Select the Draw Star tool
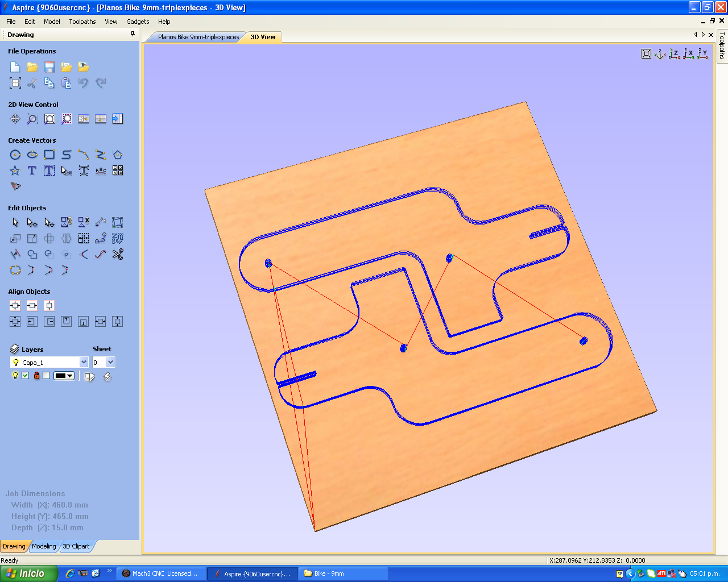This screenshot has height=582, width=728. click(x=15, y=171)
